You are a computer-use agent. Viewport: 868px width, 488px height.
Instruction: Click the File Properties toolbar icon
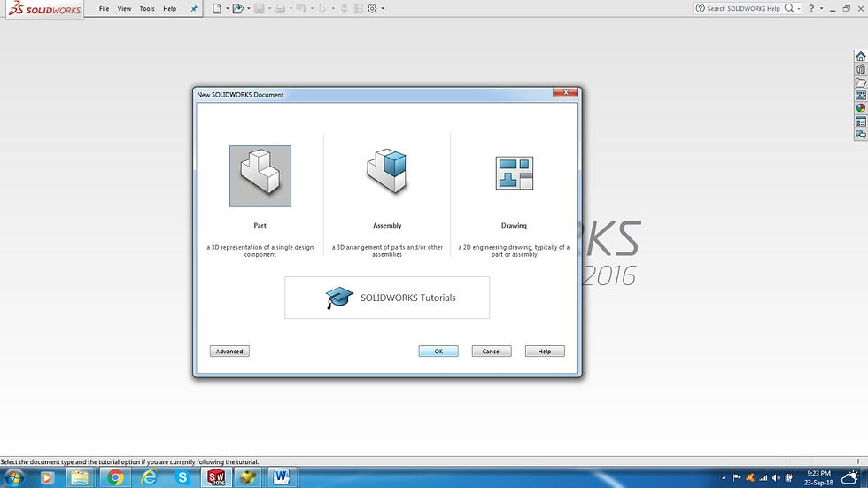click(x=359, y=8)
